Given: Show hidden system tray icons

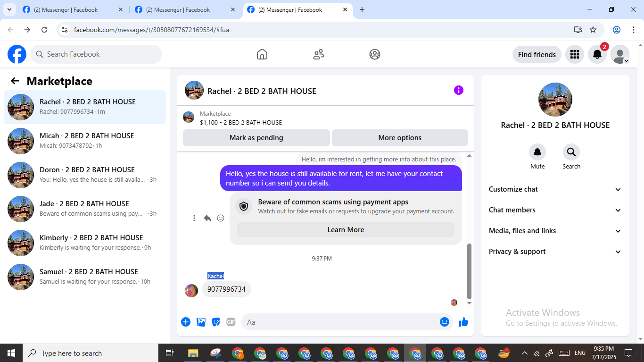Looking at the screenshot, I should [524, 353].
